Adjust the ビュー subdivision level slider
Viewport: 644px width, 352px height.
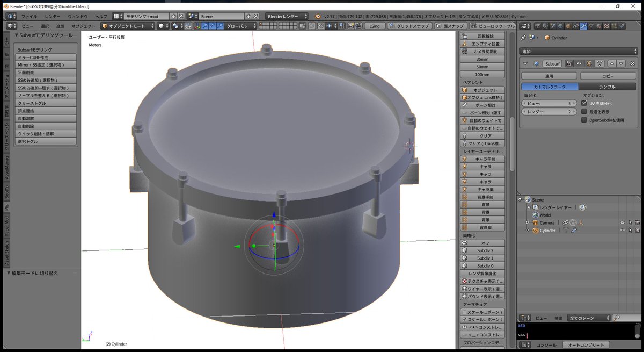[548, 103]
